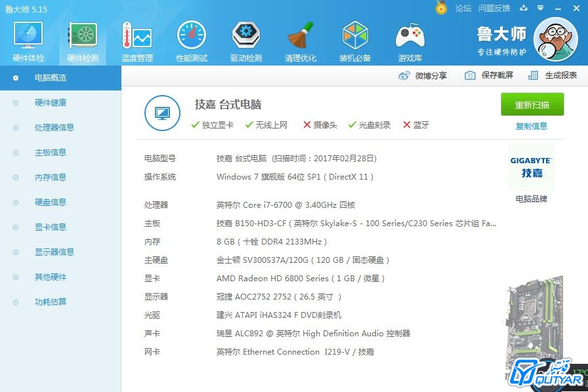
Task: Click the skin icon beside 问题反馈
Action: (524, 8)
